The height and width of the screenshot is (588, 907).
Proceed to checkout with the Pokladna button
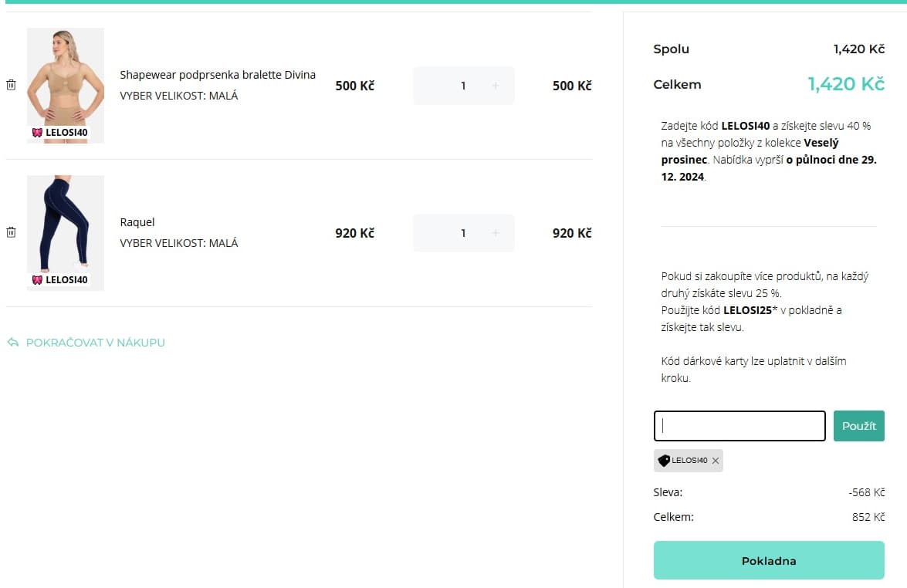768,560
